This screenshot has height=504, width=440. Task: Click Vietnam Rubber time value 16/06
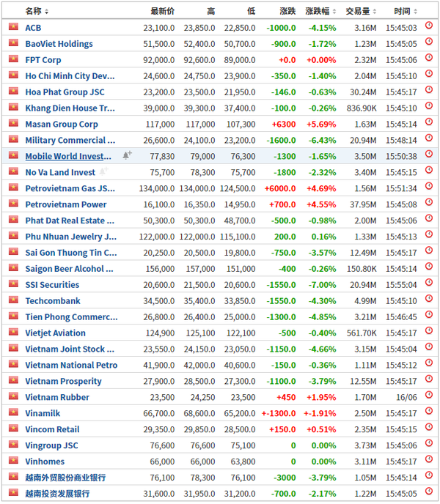point(406,397)
